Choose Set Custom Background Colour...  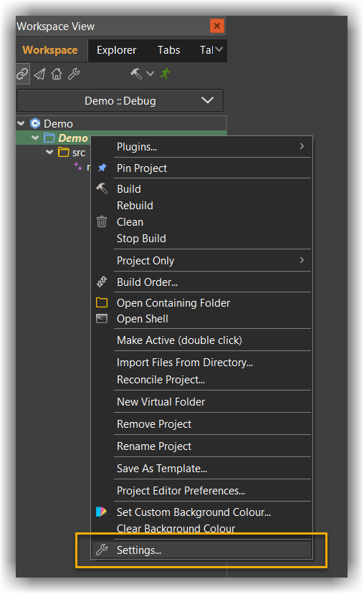tap(201, 512)
